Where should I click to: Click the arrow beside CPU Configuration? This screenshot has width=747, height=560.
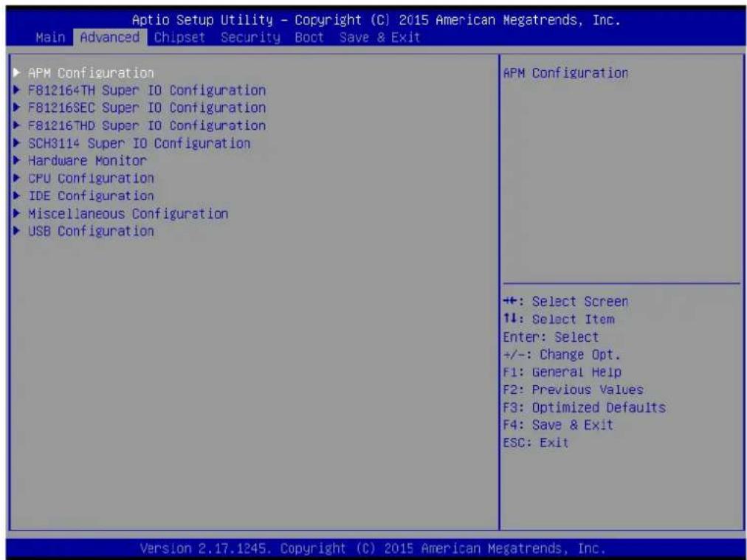(17, 178)
